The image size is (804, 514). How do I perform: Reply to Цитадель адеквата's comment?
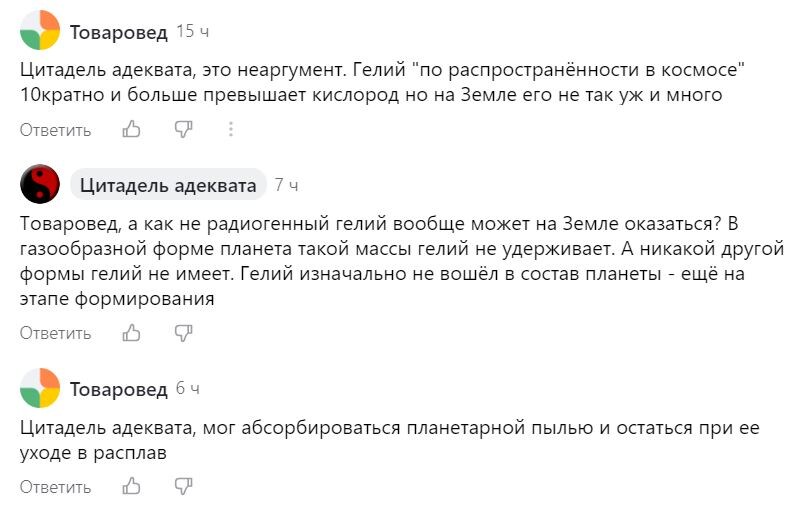(55, 333)
